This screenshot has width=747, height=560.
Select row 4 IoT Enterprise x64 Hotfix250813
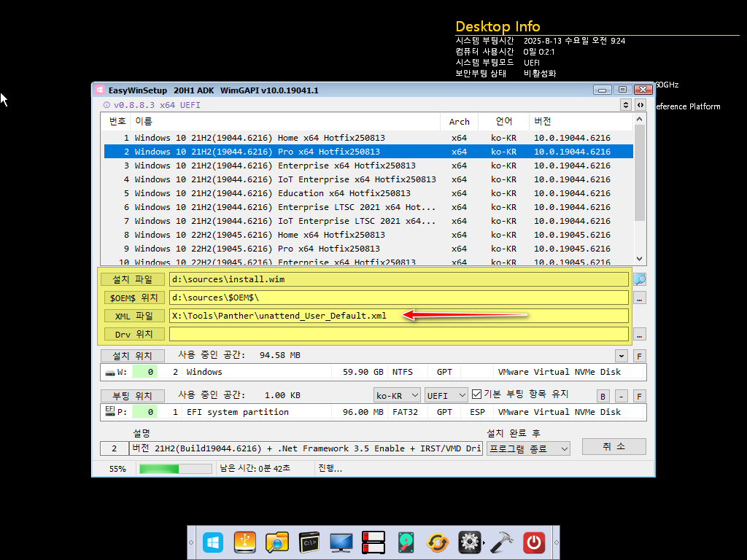click(x=368, y=179)
